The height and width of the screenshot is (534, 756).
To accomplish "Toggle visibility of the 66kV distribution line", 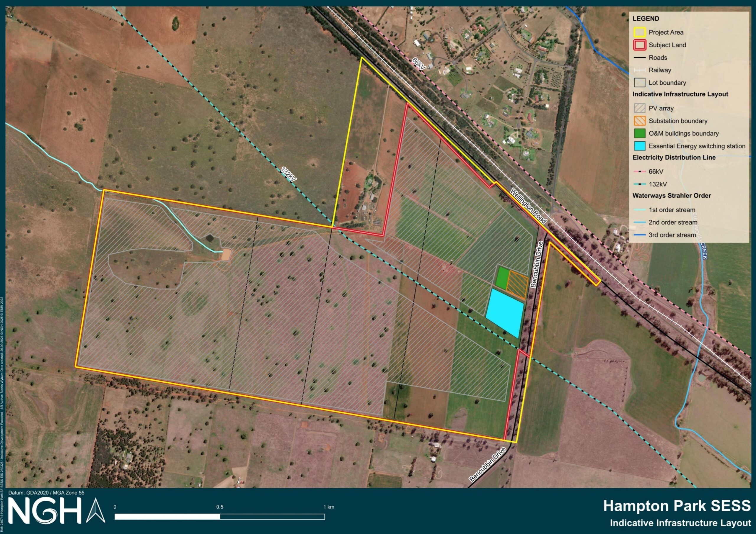I will tap(639, 171).
